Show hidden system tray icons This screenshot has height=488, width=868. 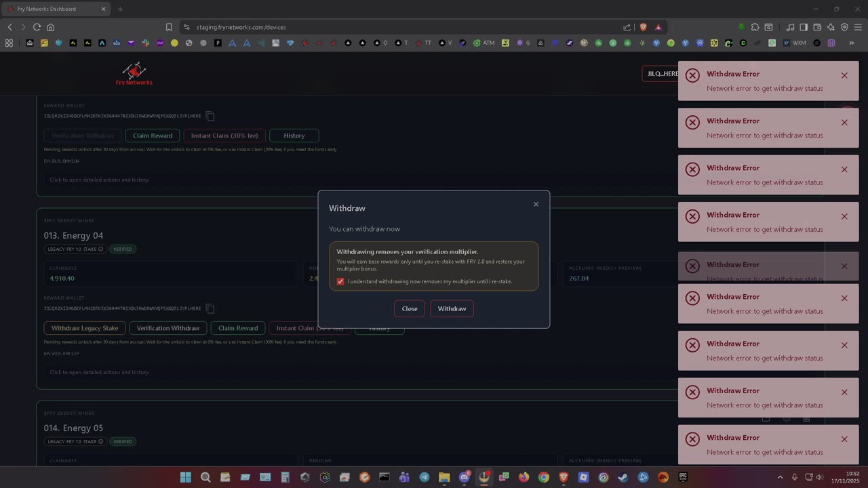click(x=780, y=477)
